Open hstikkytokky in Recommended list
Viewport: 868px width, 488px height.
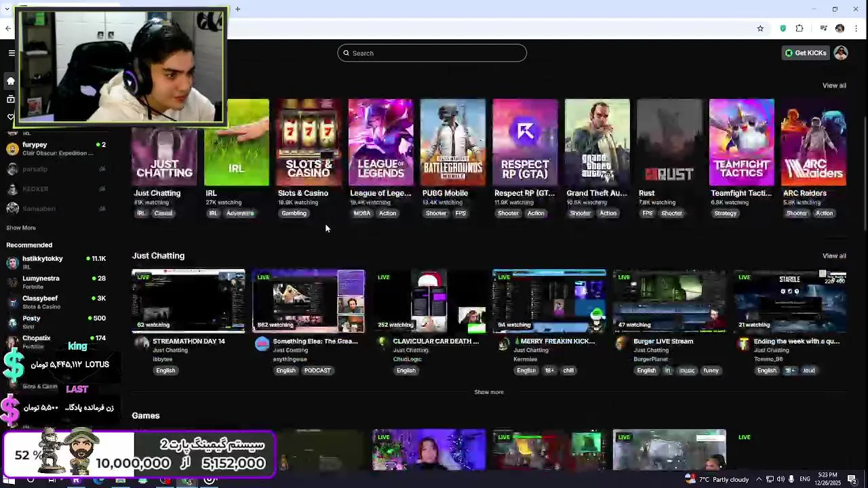57,262
